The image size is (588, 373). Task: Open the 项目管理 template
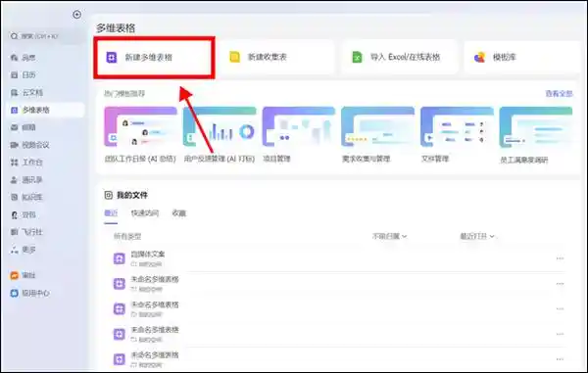click(x=299, y=135)
